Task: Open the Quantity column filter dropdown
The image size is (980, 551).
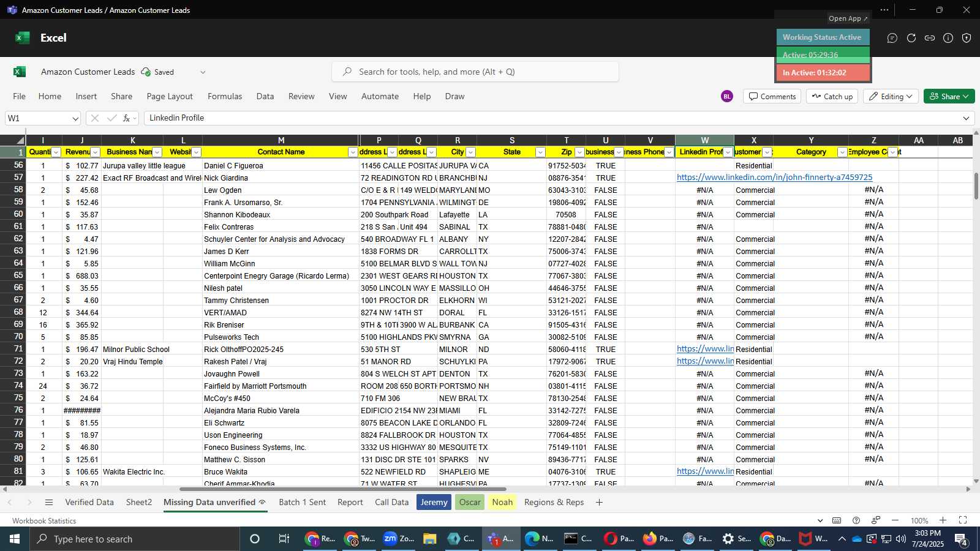Action: click(x=56, y=152)
